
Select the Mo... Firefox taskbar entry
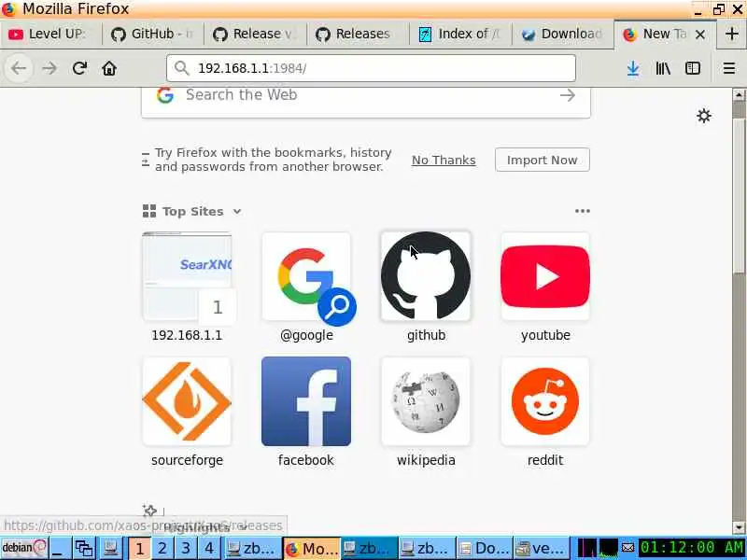coord(312,548)
